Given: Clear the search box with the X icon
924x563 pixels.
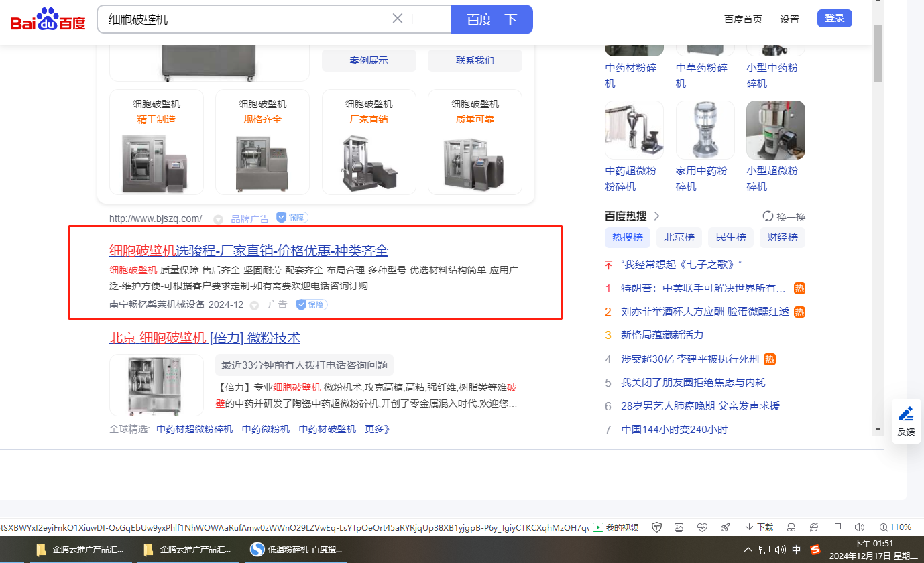Looking at the screenshot, I should [398, 19].
